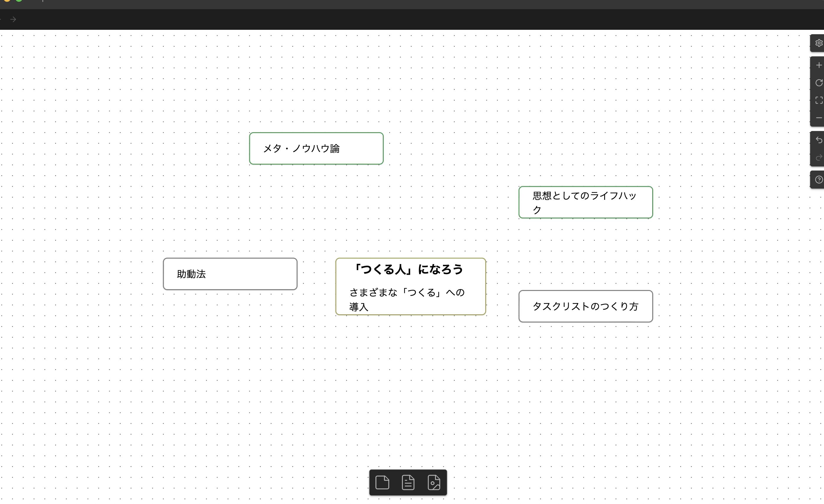Zoom to fit all cards

[x=819, y=100]
